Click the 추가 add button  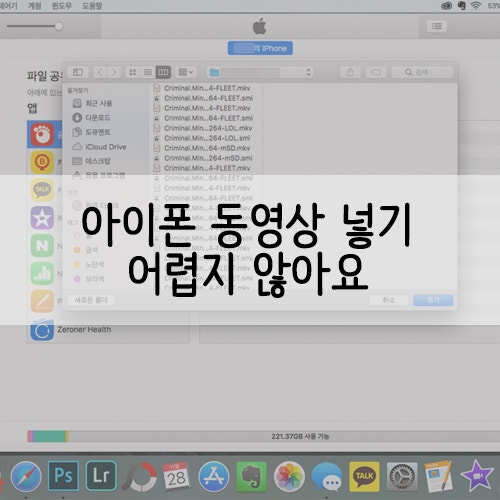coord(433,300)
